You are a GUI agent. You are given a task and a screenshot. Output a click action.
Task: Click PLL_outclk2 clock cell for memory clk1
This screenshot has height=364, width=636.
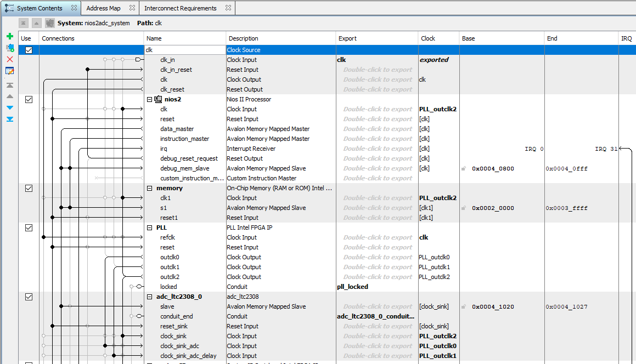438,198
